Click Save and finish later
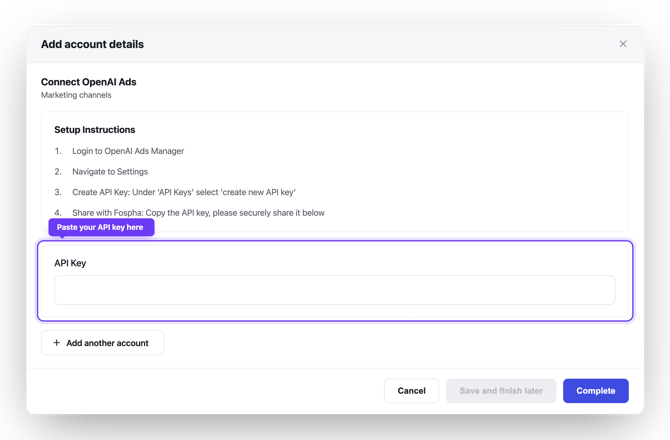This screenshot has height=440, width=670. [501, 390]
